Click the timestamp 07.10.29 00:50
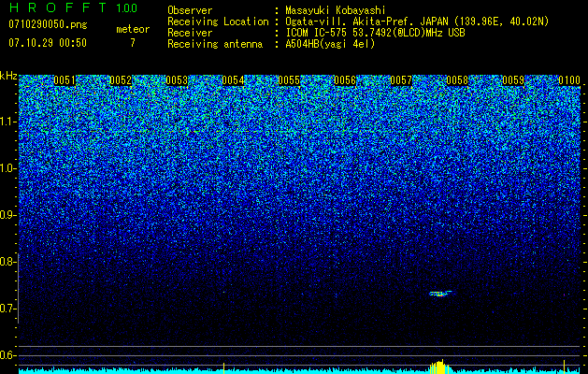The height and width of the screenshot is (374, 588). (x=48, y=43)
